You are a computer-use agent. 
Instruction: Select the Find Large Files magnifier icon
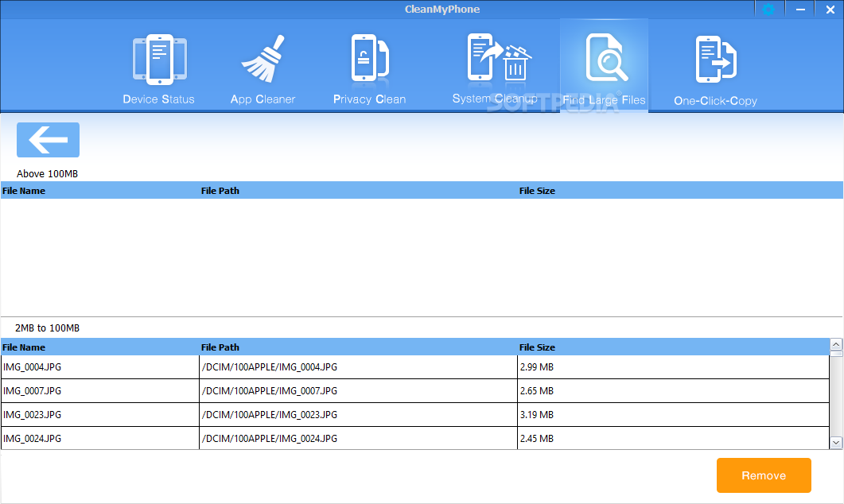click(x=606, y=57)
